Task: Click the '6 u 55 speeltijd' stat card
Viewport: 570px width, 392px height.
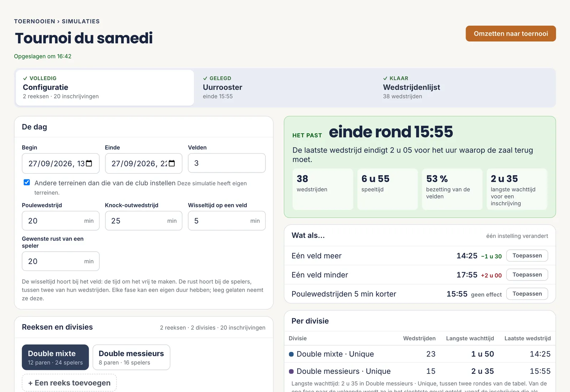Action: (x=387, y=189)
